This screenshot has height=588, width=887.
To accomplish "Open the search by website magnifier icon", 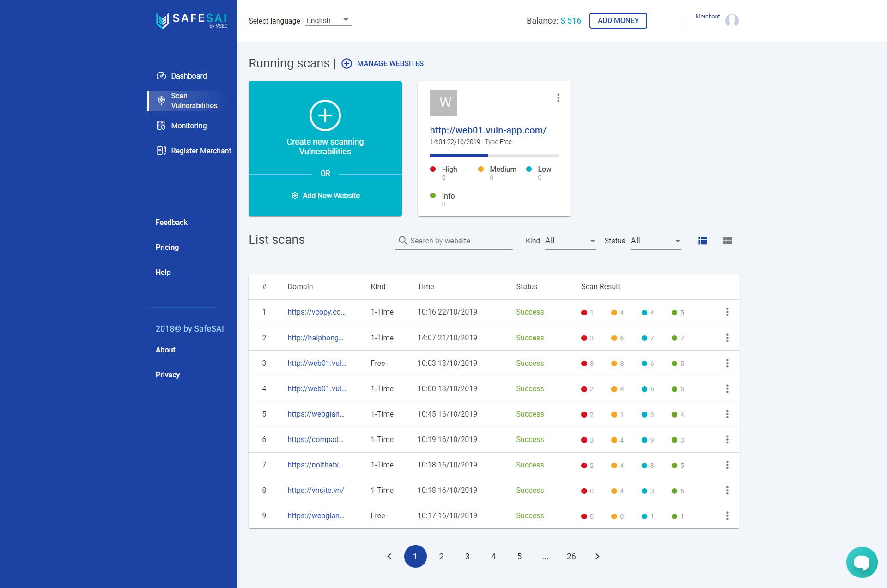I will (x=402, y=241).
